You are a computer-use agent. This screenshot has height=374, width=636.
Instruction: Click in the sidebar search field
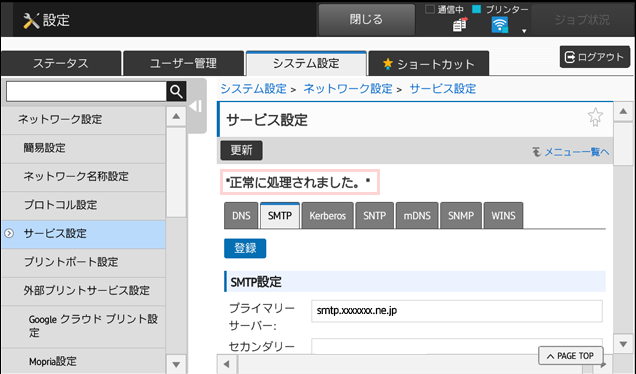coord(86,92)
